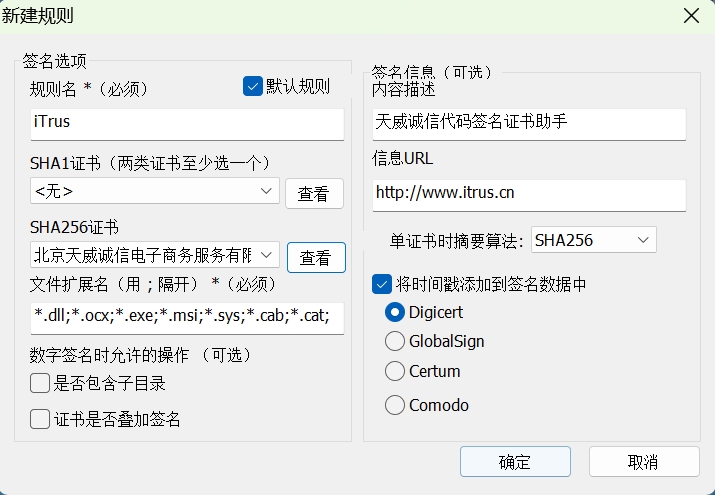Close the 新建规则 dialog window

690,15
